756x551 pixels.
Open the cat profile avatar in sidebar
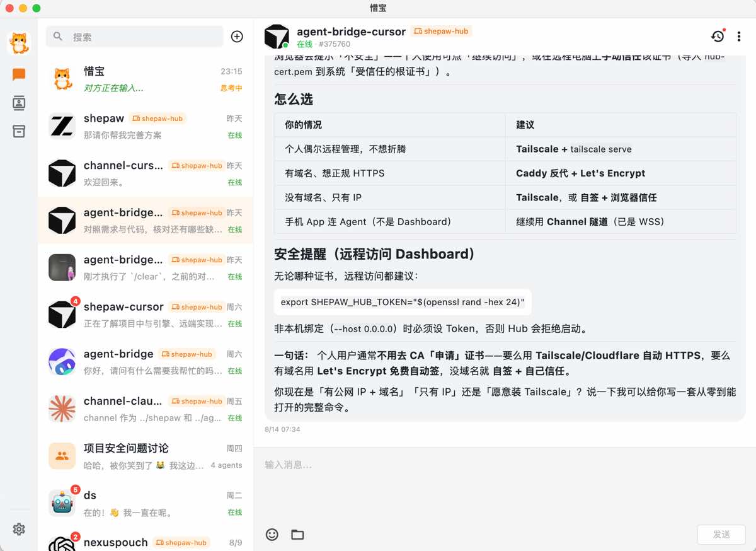(19, 43)
